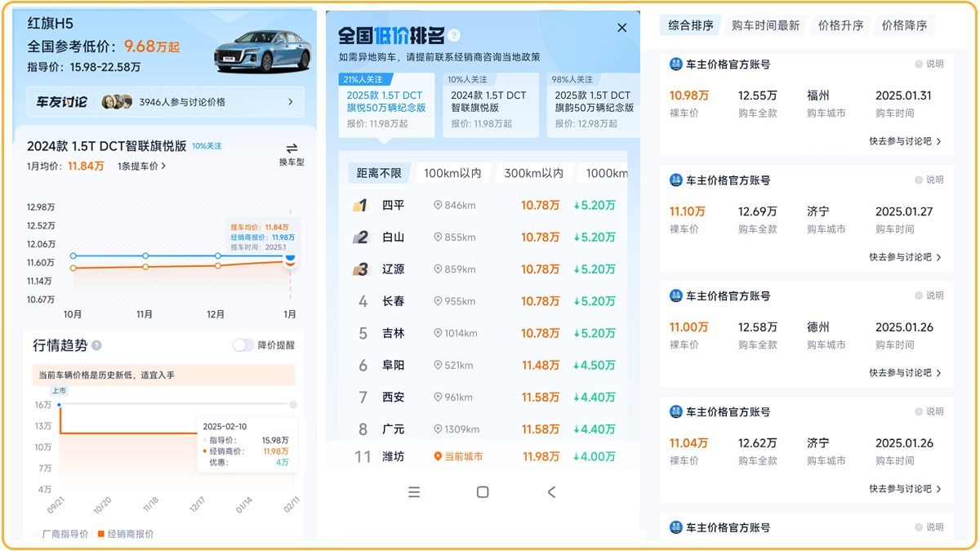
Task: Click the 1月 data point on price chart
Action: tap(289, 260)
